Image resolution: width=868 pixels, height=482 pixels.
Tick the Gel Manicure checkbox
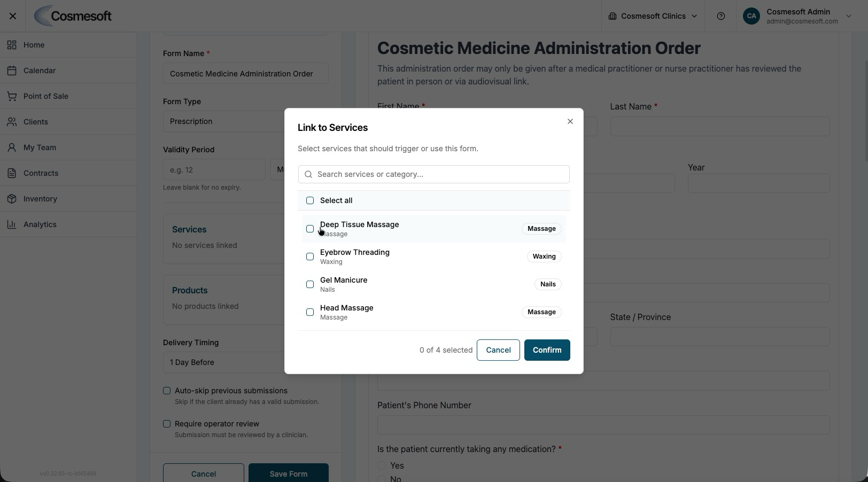(310, 284)
